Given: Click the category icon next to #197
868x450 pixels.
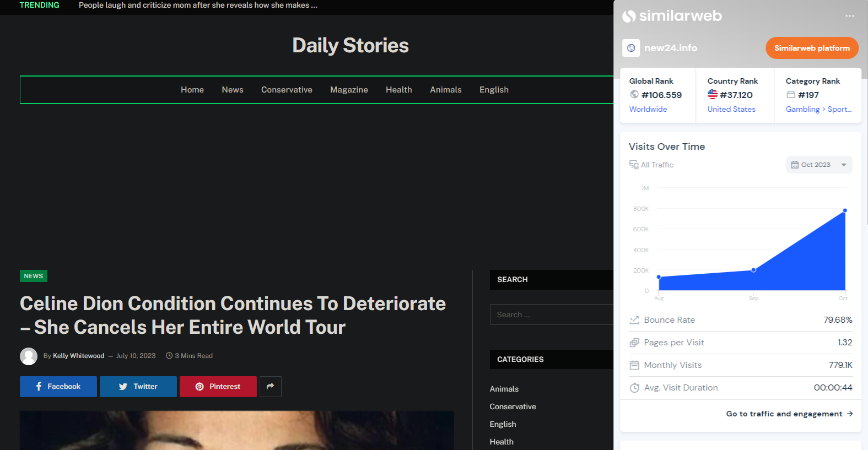Looking at the screenshot, I should pyautogui.click(x=791, y=95).
